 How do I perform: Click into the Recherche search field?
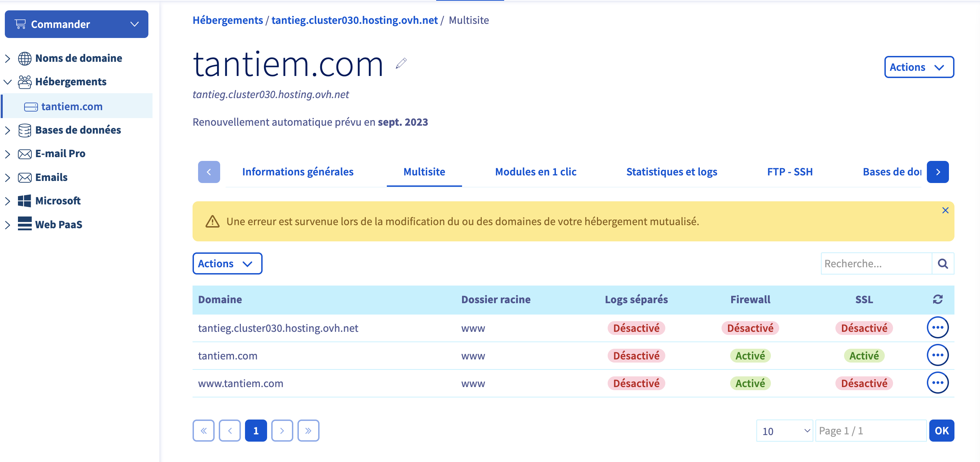click(876, 263)
